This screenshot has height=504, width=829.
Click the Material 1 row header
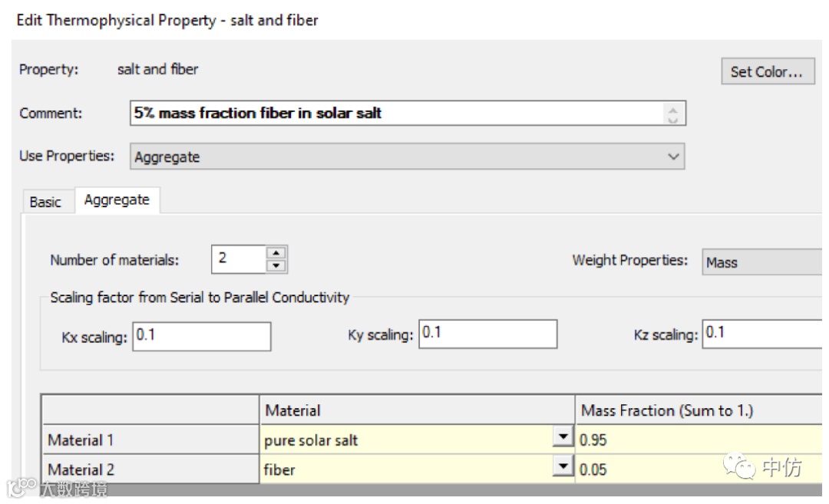(x=150, y=440)
